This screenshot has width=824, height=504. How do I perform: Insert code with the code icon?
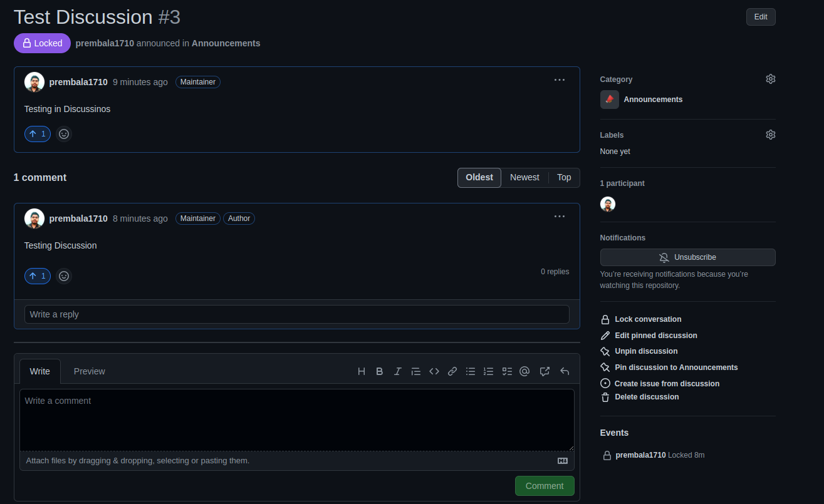[434, 371]
